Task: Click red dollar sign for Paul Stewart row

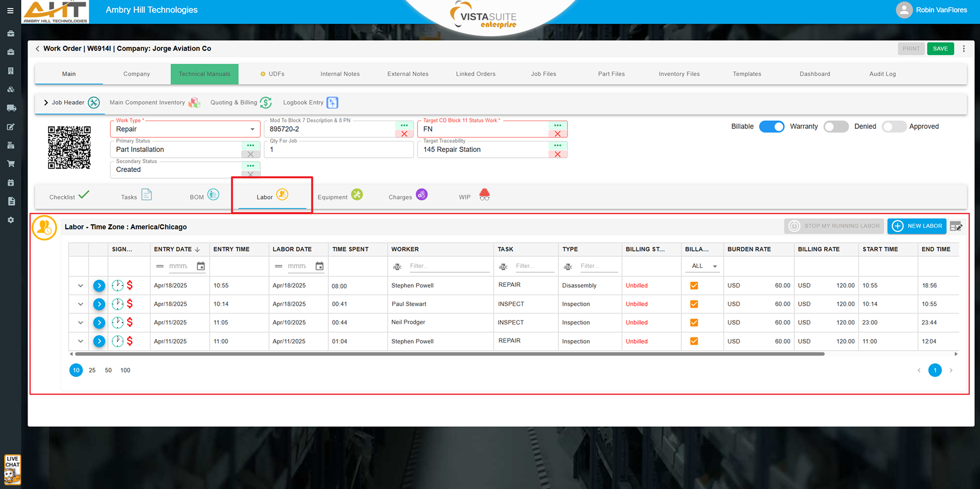Action: tap(130, 304)
